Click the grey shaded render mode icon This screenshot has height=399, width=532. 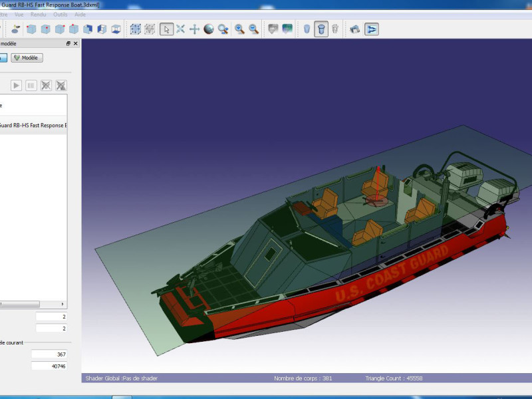point(273,29)
